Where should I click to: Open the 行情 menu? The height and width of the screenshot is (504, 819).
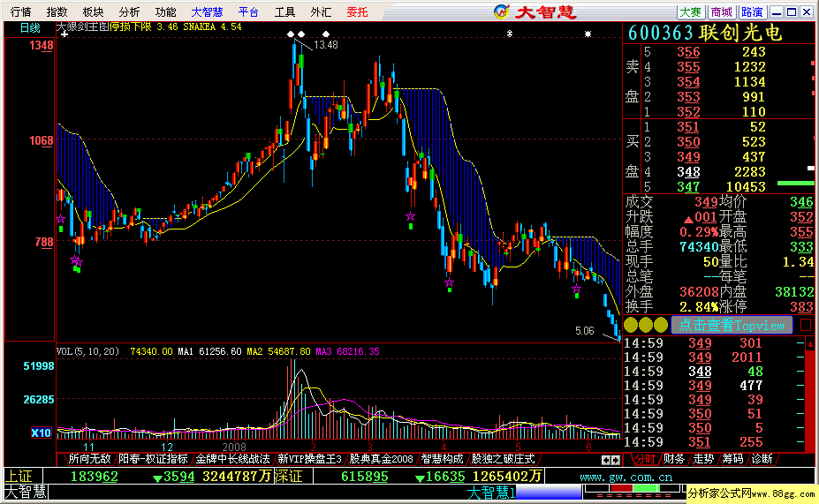21,12
